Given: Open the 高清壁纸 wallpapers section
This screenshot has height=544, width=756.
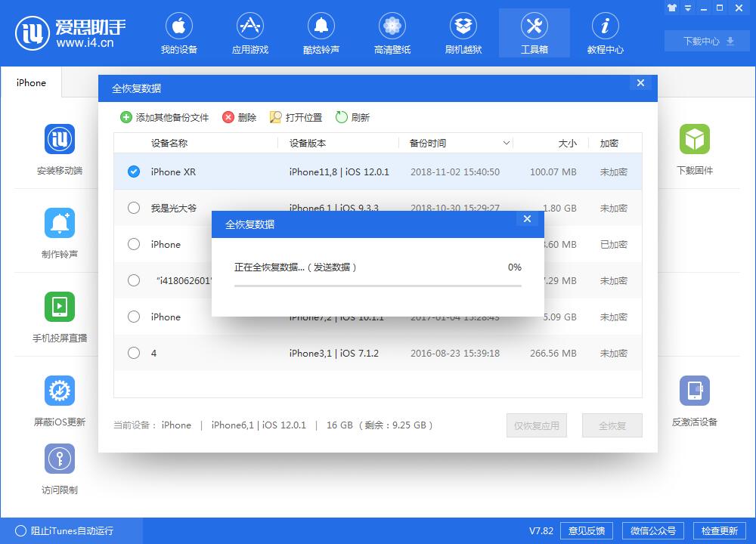Looking at the screenshot, I should 392,32.
